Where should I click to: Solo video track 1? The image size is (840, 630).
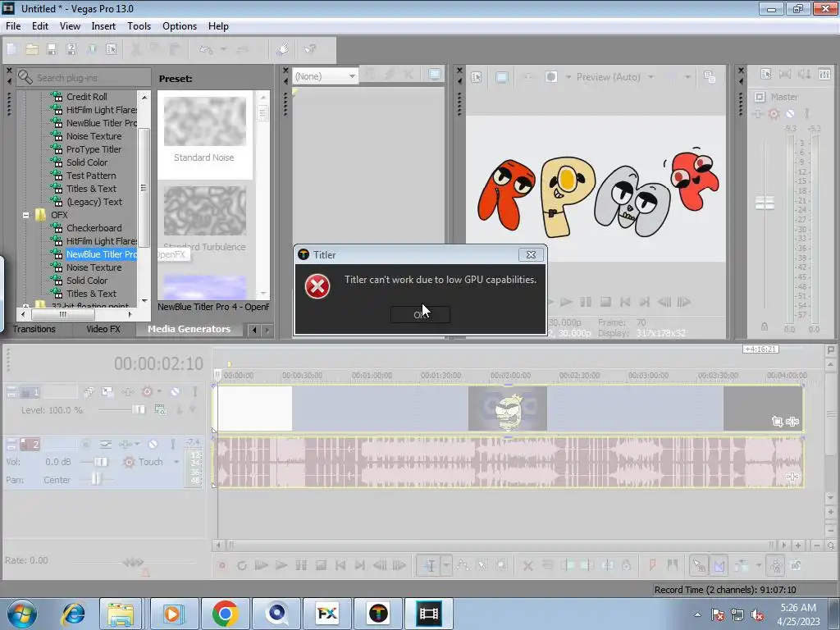(195, 392)
